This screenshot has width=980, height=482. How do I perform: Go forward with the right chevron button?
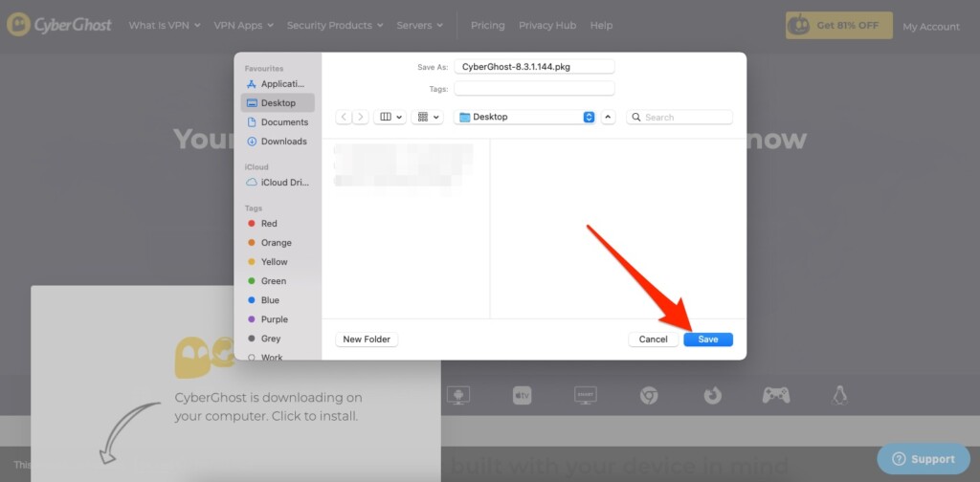pyautogui.click(x=360, y=117)
